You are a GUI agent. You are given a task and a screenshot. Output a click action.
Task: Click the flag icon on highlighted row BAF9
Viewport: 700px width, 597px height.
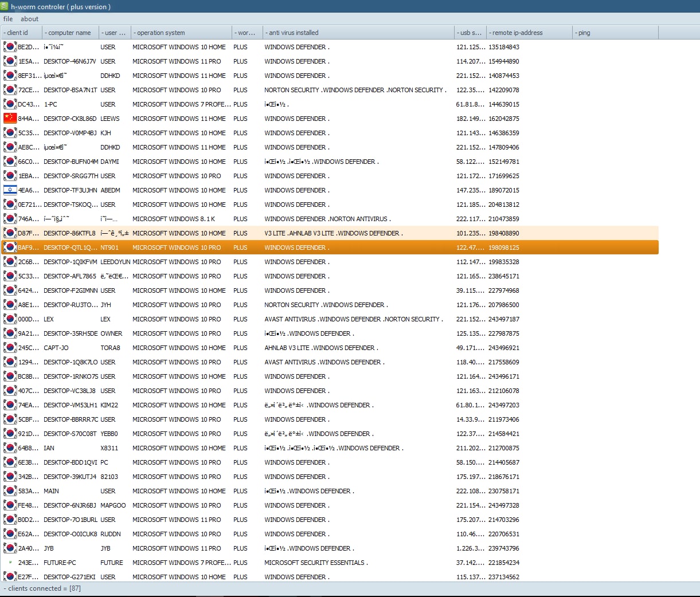point(10,248)
